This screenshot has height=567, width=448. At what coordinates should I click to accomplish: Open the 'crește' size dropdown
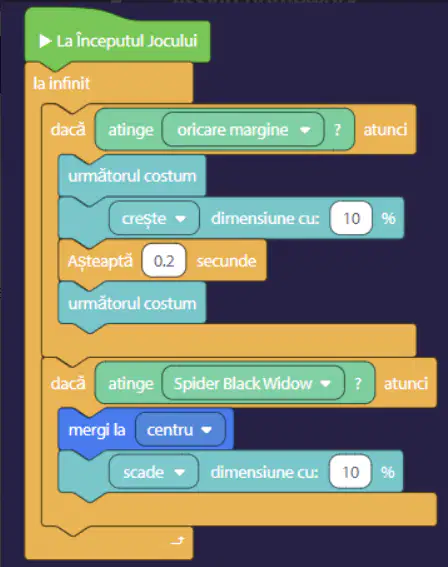click(154, 218)
